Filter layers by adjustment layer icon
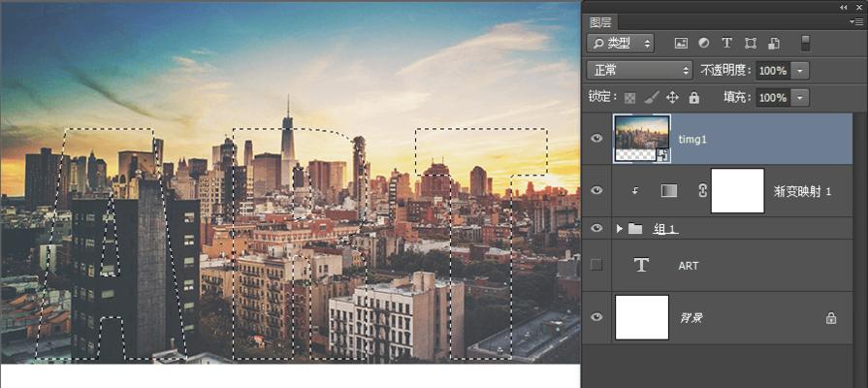 click(x=703, y=43)
